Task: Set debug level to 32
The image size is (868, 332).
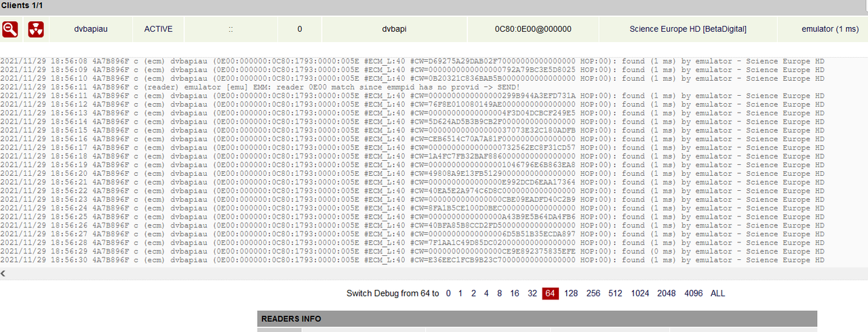Action: pos(532,293)
